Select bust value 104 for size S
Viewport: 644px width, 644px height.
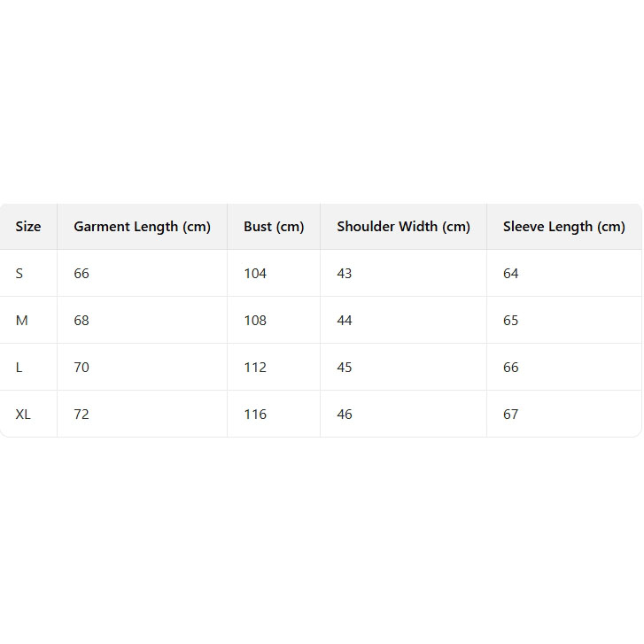[255, 274]
